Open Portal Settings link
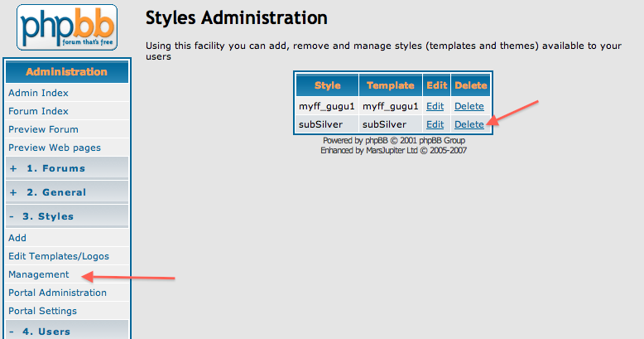 [43, 311]
